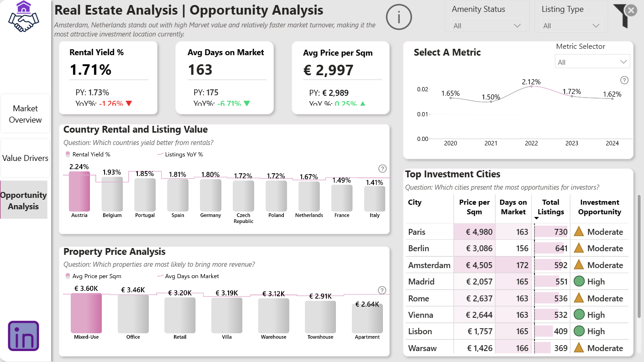Click the handshake house logo icon

pos(24,17)
